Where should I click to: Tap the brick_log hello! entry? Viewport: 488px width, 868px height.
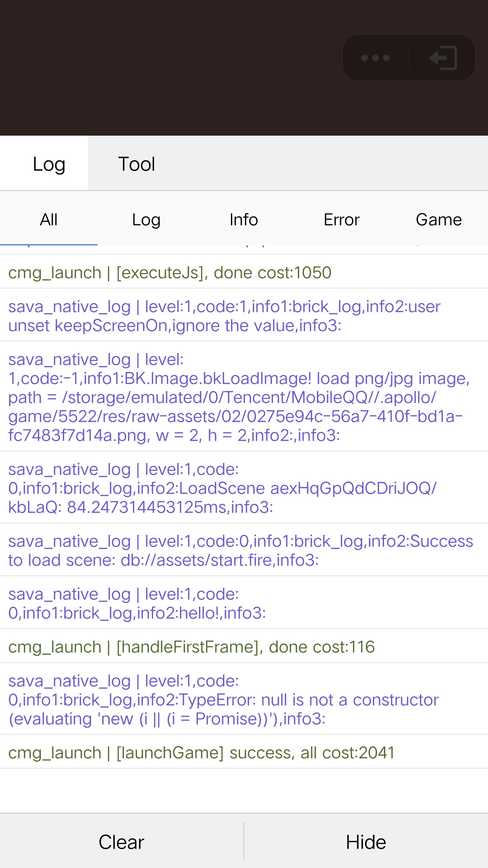[x=137, y=604]
